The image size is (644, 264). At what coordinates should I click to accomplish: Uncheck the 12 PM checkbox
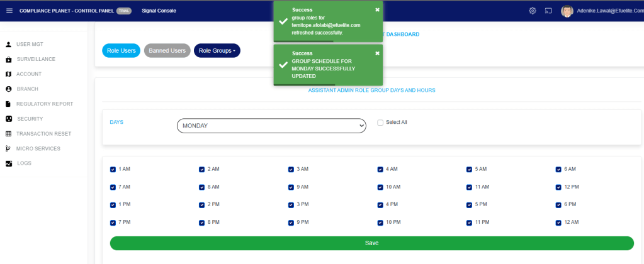point(558,187)
